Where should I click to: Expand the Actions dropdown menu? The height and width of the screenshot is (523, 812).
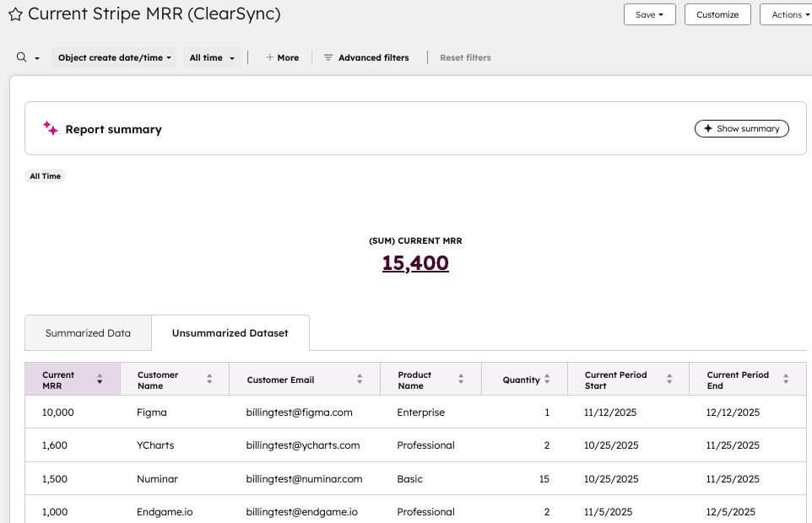[x=785, y=14]
